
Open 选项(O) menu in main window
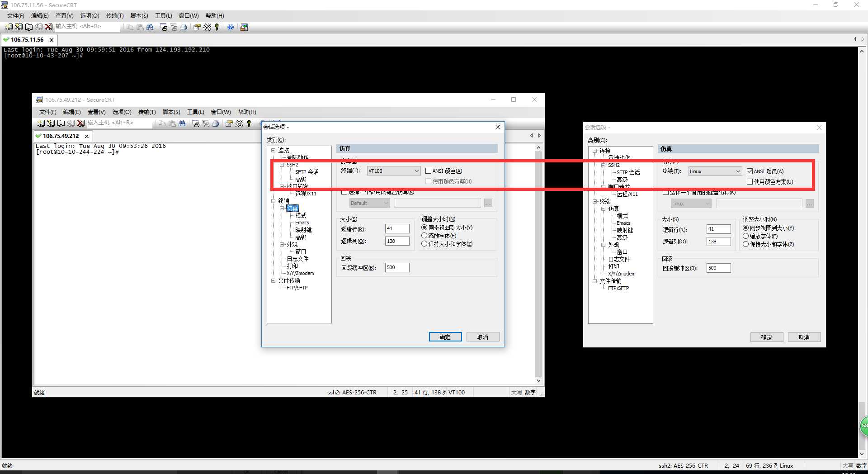point(90,16)
